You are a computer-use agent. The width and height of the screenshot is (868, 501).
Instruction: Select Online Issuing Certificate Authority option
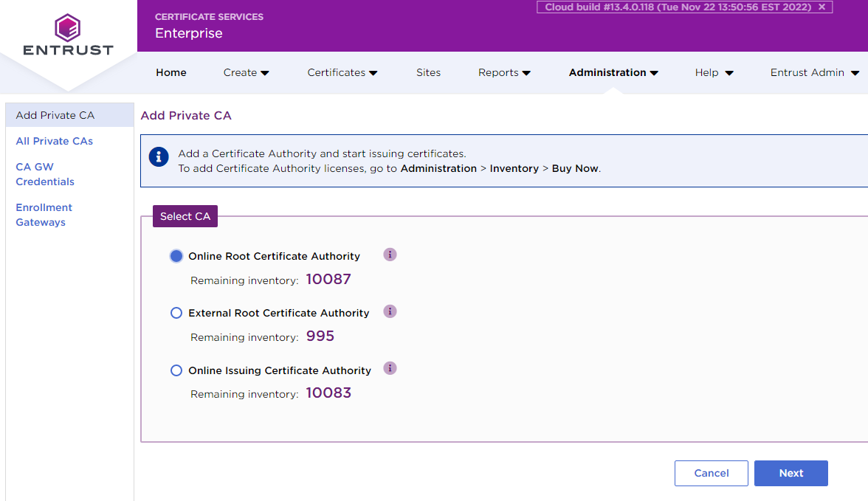[176, 370]
